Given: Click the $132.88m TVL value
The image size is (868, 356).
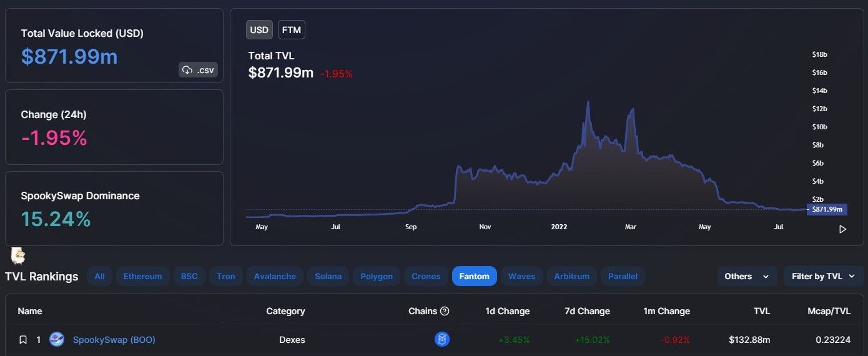Looking at the screenshot, I should point(749,340).
